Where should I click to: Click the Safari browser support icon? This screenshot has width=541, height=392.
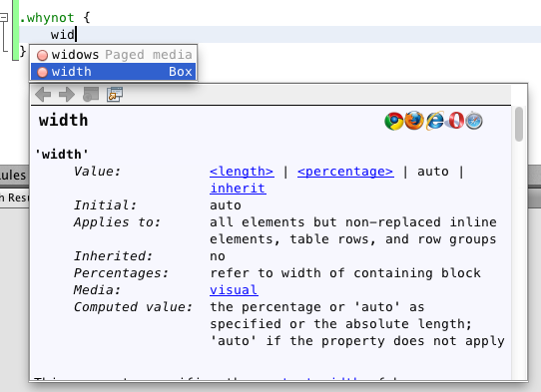click(474, 121)
